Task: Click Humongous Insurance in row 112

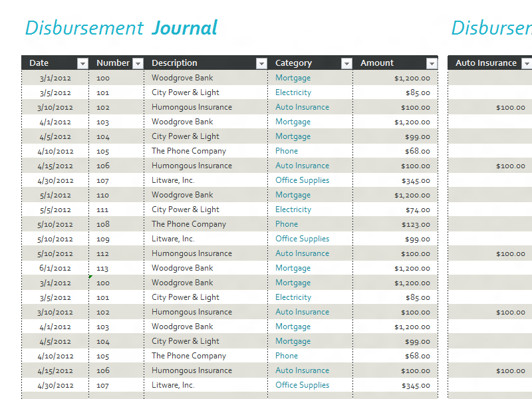Action: 192,253
